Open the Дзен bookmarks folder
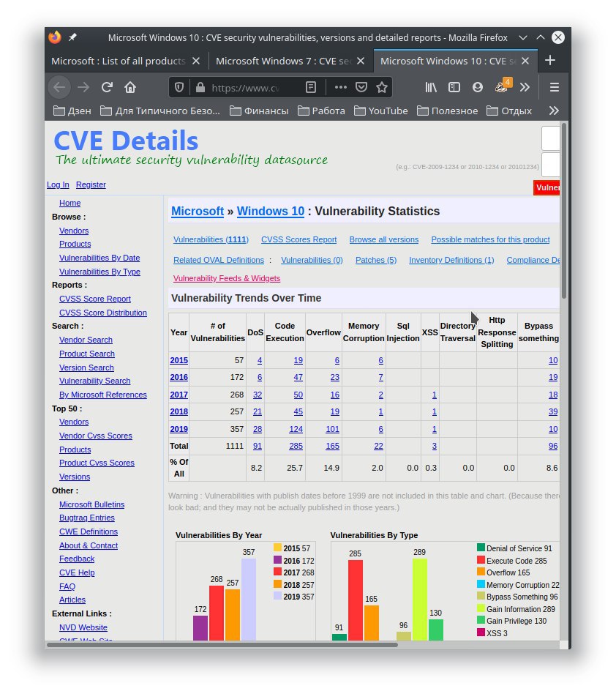The height and width of the screenshot is (694, 616). [x=72, y=111]
